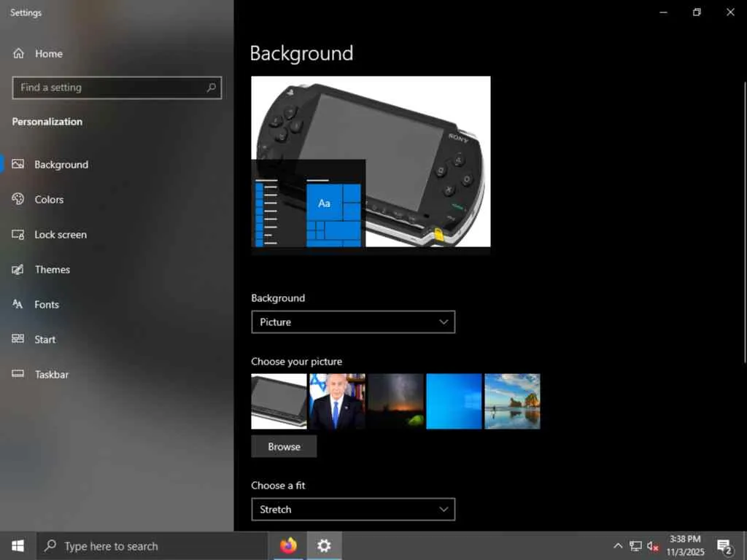Click the muted volume tray icon
The height and width of the screenshot is (560, 747).
point(653,546)
